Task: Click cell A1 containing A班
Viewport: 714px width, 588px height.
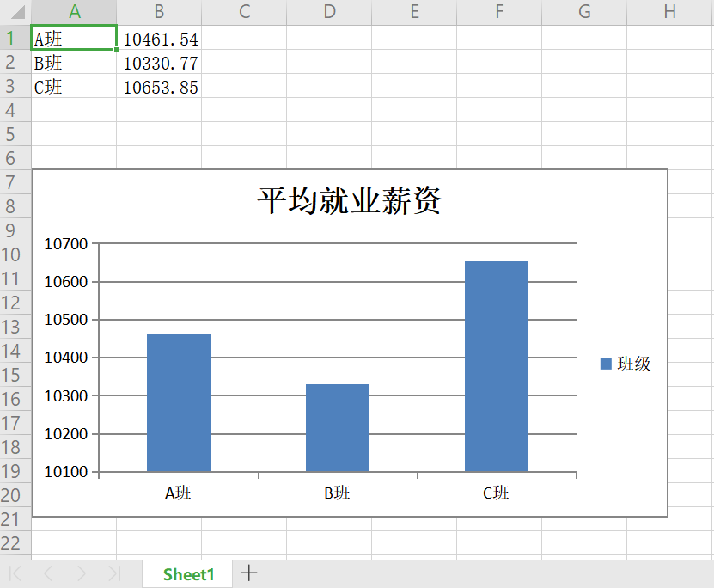Action: click(73, 38)
